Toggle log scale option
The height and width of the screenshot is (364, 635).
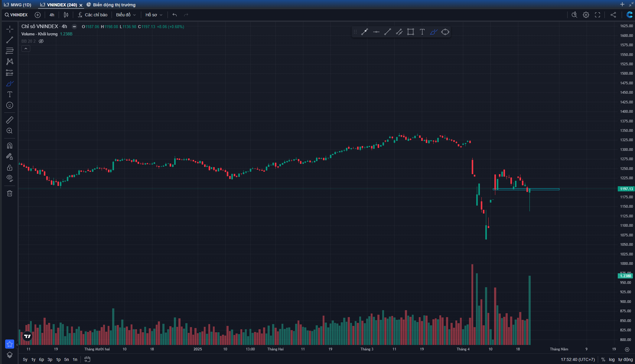point(612,359)
